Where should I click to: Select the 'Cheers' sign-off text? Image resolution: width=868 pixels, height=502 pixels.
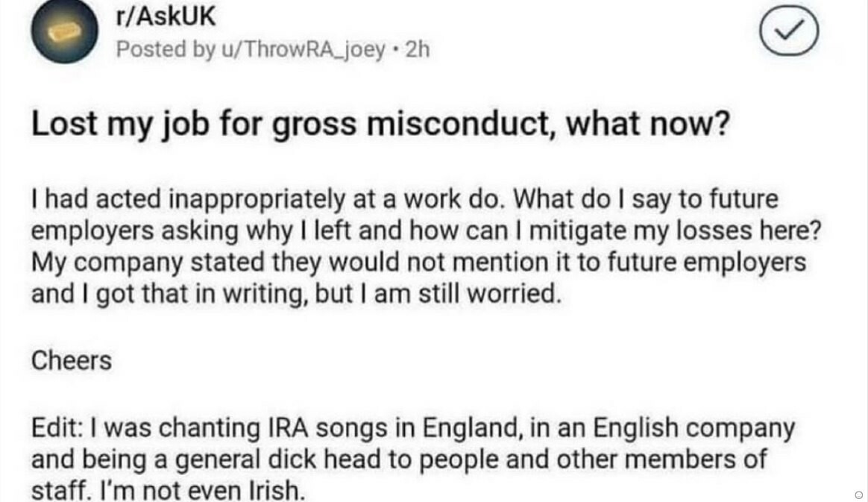pyautogui.click(x=72, y=361)
